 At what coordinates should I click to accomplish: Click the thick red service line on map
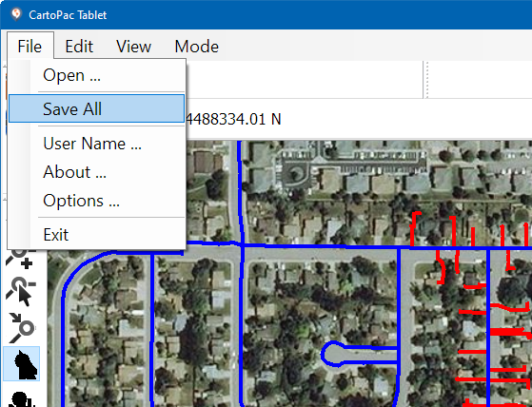tap(509, 332)
